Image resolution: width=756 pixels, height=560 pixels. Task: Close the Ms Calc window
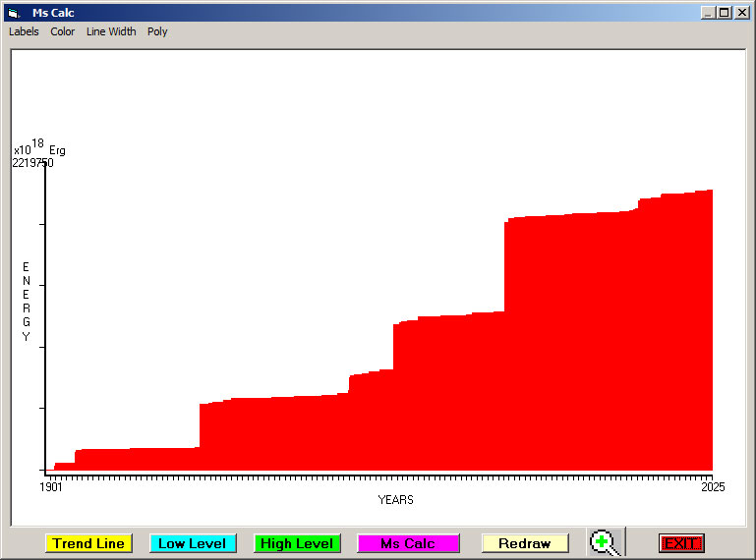pos(742,13)
